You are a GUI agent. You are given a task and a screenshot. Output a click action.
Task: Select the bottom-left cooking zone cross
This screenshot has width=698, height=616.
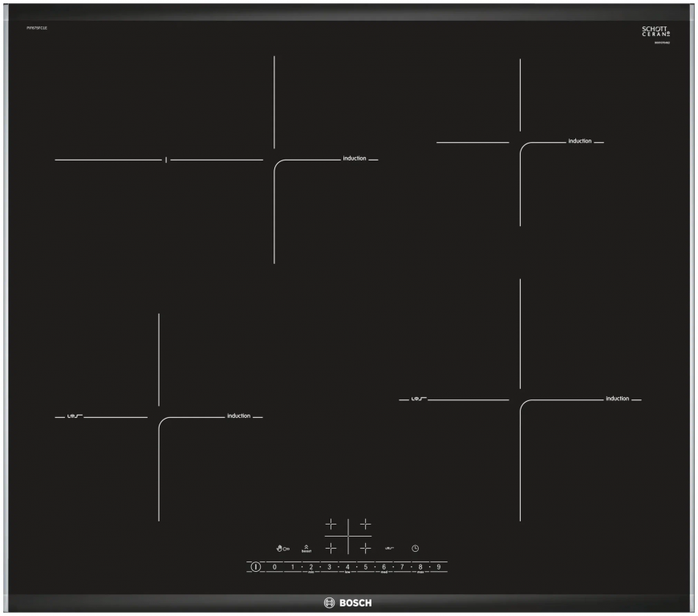(x=331, y=548)
